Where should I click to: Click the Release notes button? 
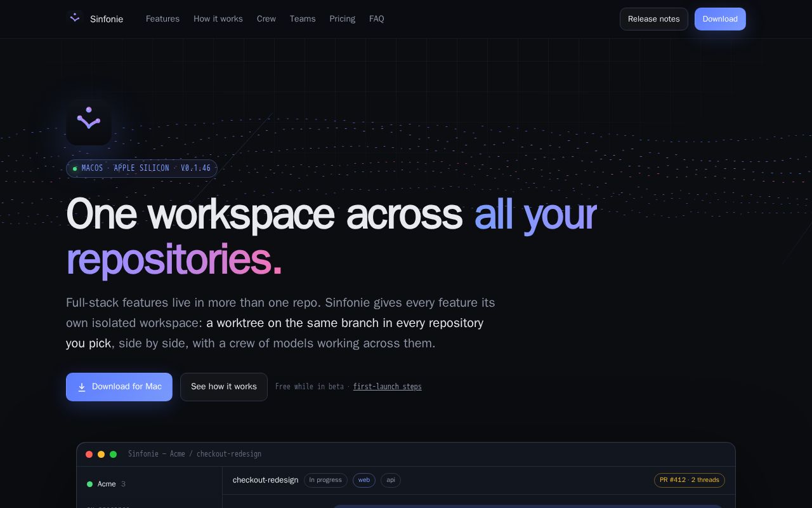coord(654,19)
